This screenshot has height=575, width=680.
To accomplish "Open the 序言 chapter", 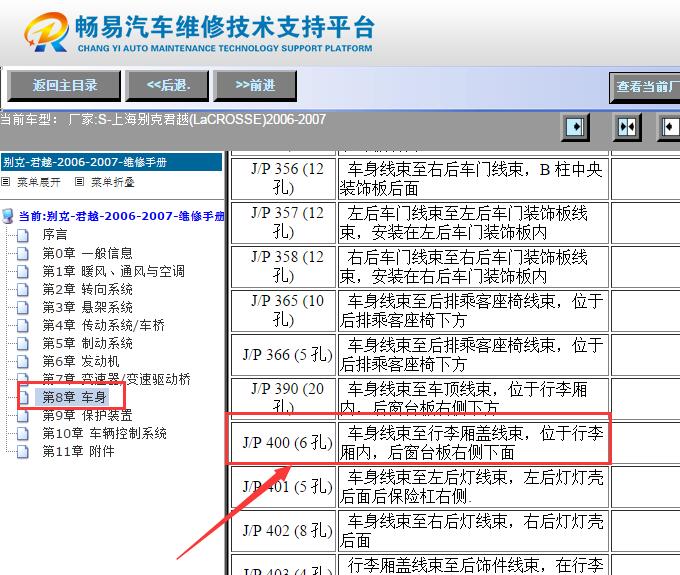I will click(55, 235).
